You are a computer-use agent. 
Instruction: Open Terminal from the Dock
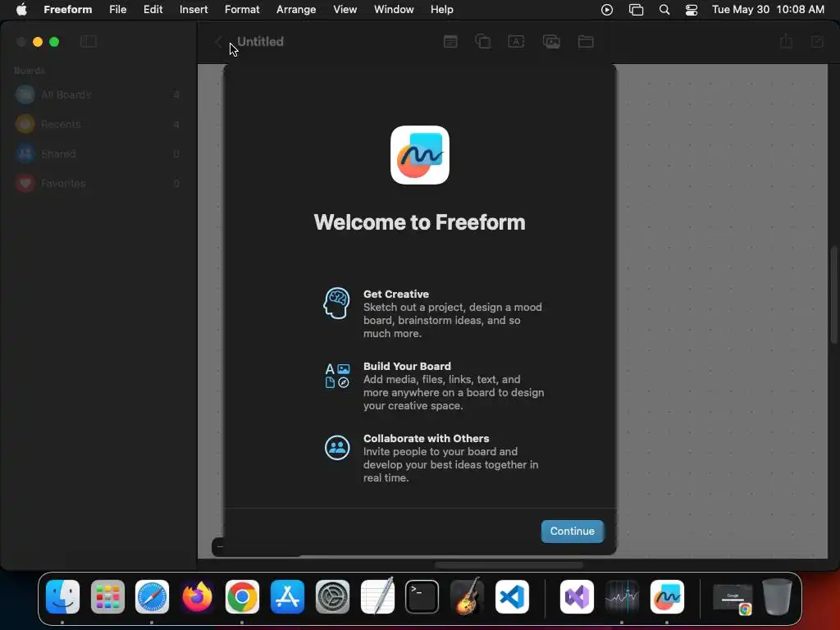click(422, 597)
